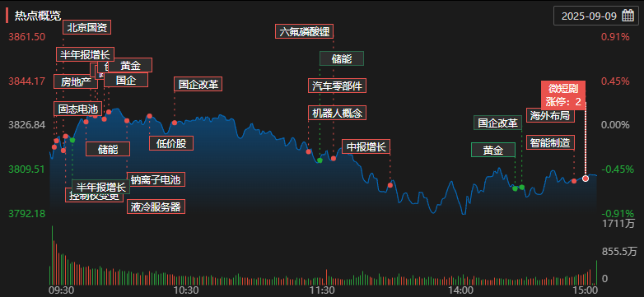Open the 智能制造 hotspot label
This screenshot has height=297, width=644.
pos(550,142)
